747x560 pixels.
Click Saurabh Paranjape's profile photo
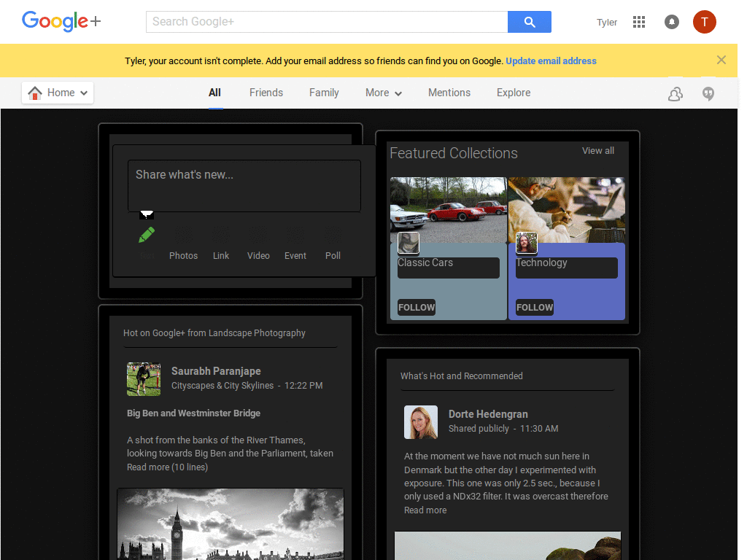144,379
